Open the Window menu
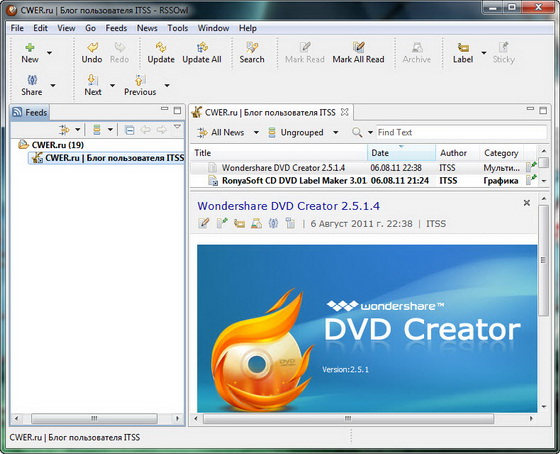Screen dimensions: 560x454 click(213, 28)
